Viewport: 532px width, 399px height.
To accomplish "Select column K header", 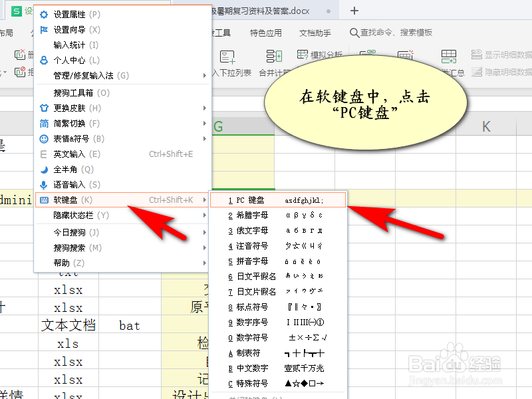I will pyautogui.click(x=486, y=126).
